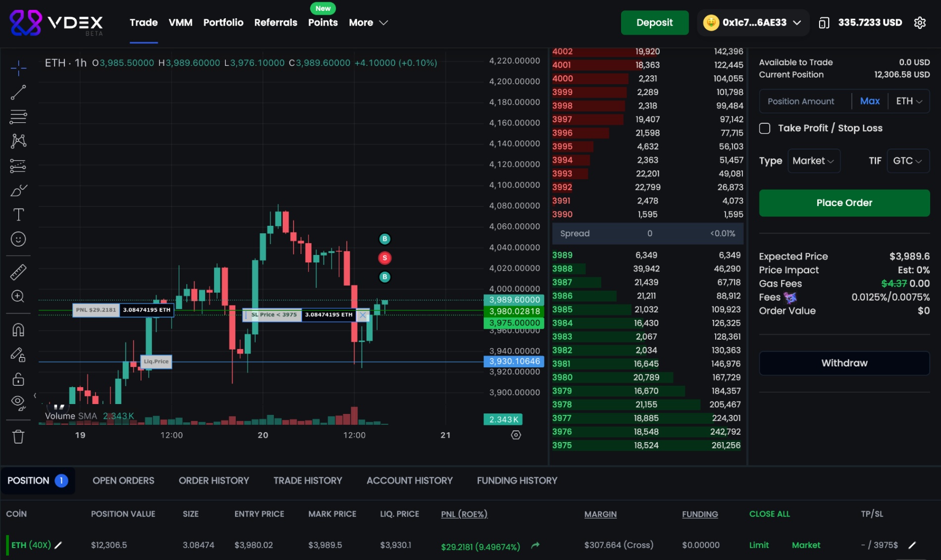
Task: Select the crosshair cursor tool
Action: 18,68
